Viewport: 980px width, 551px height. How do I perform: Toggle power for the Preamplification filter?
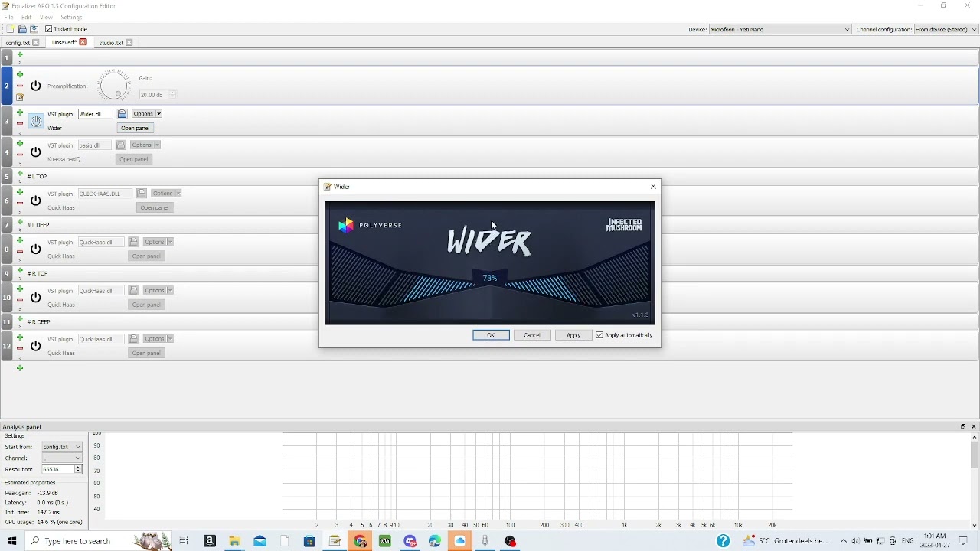pos(35,86)
